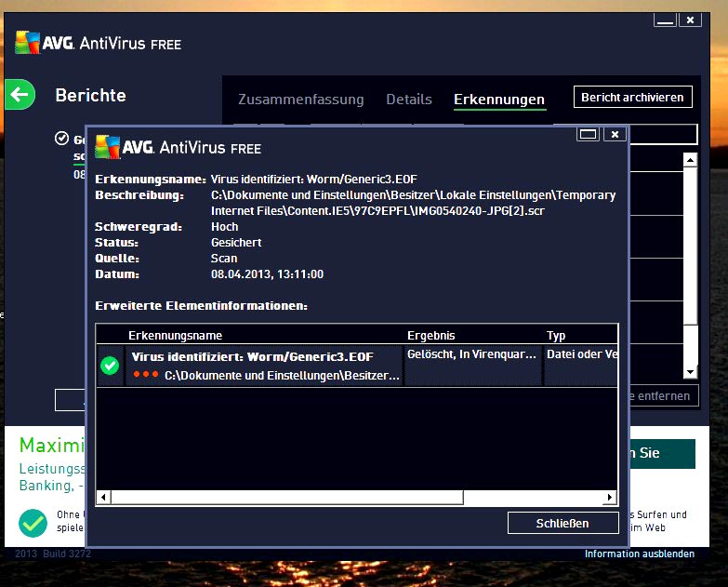Click the 'Erweiterte Elementinformationen:' label
728x587 pixels.
(x=201, y=305)
